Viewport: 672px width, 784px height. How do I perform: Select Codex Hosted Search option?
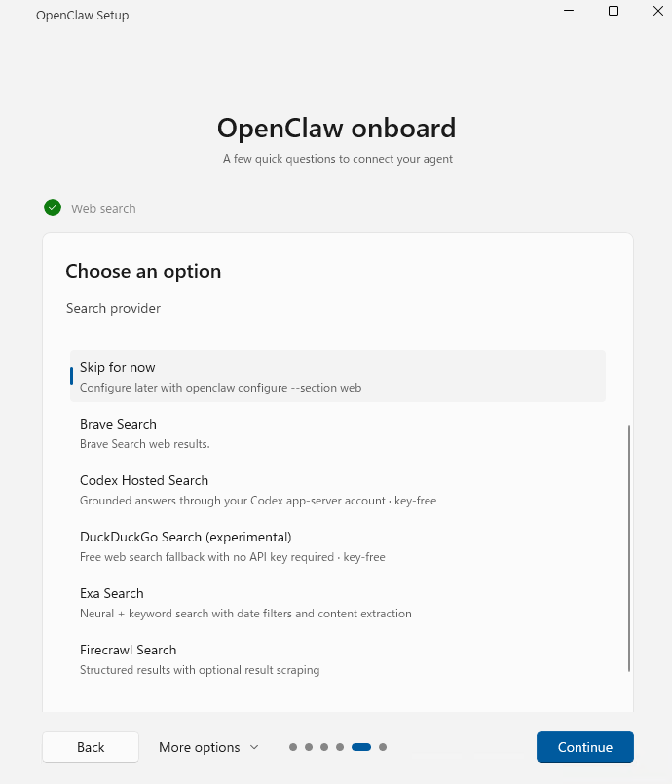(338, 490)
